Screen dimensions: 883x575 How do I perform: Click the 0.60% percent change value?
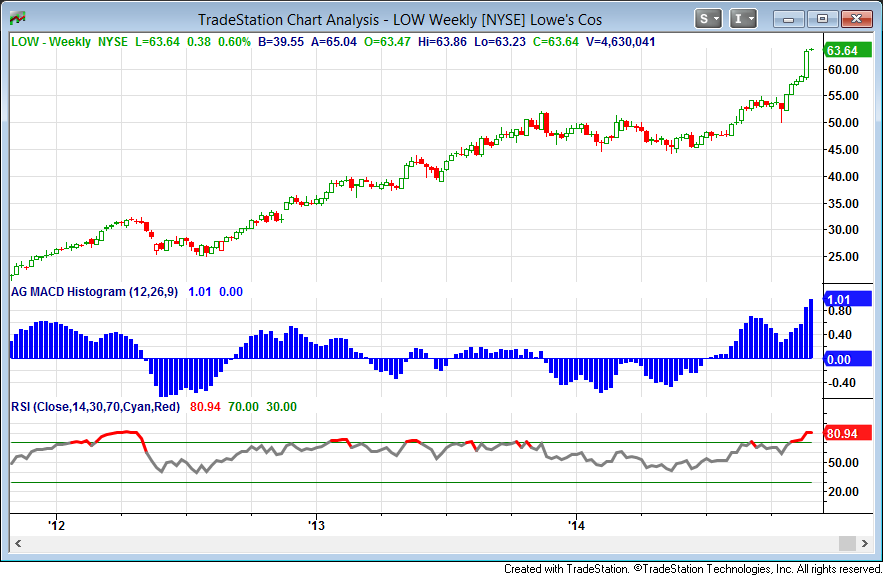click(x=234, y=42)
